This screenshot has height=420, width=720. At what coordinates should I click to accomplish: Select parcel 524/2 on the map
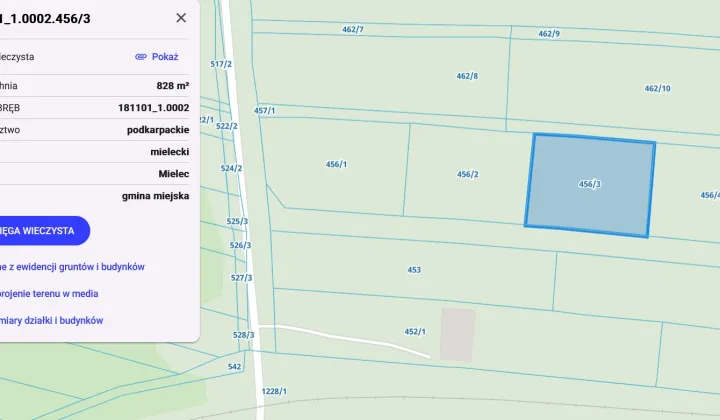231,168
